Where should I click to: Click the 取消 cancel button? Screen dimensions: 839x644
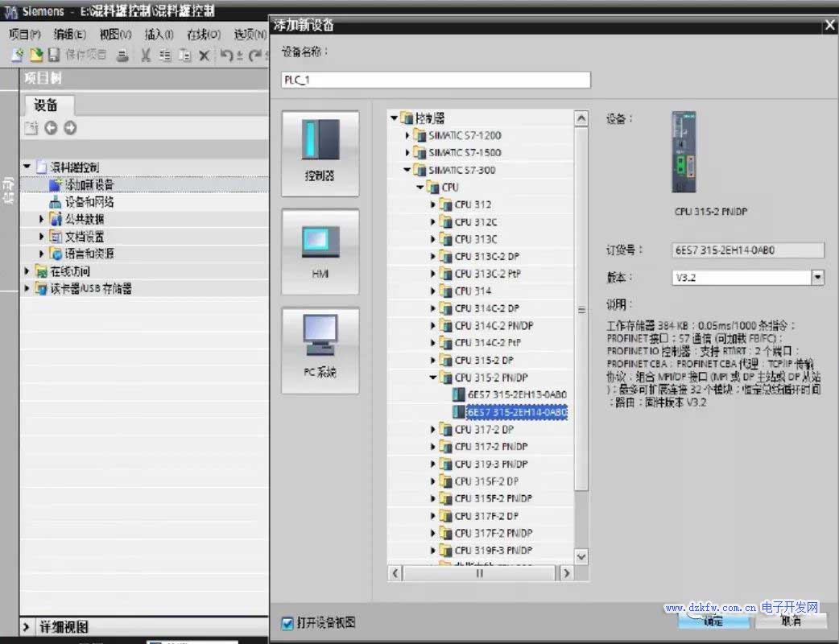(x=791, y=621)
